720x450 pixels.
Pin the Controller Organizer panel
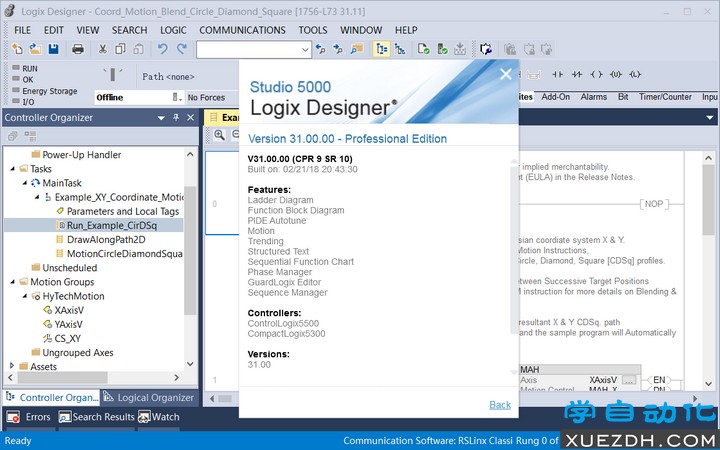(x=176, y=118)
